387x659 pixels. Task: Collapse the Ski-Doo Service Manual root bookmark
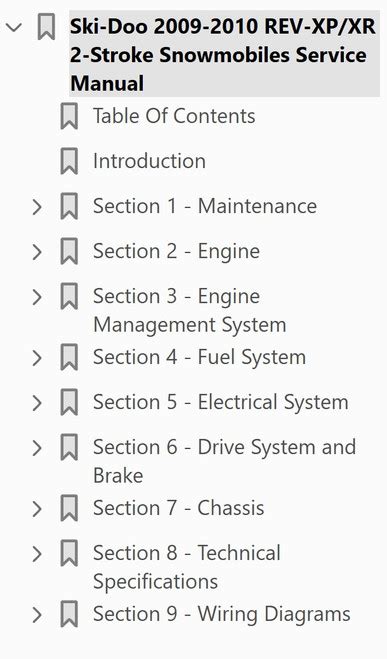coord(14,28)
